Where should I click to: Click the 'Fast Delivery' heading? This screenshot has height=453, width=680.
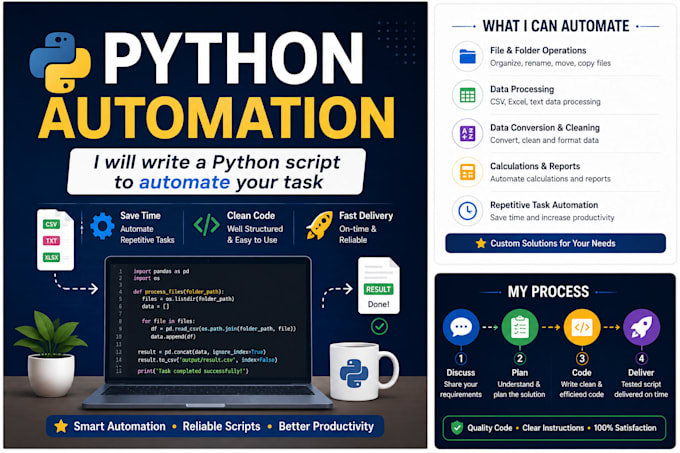pos(366,215)
